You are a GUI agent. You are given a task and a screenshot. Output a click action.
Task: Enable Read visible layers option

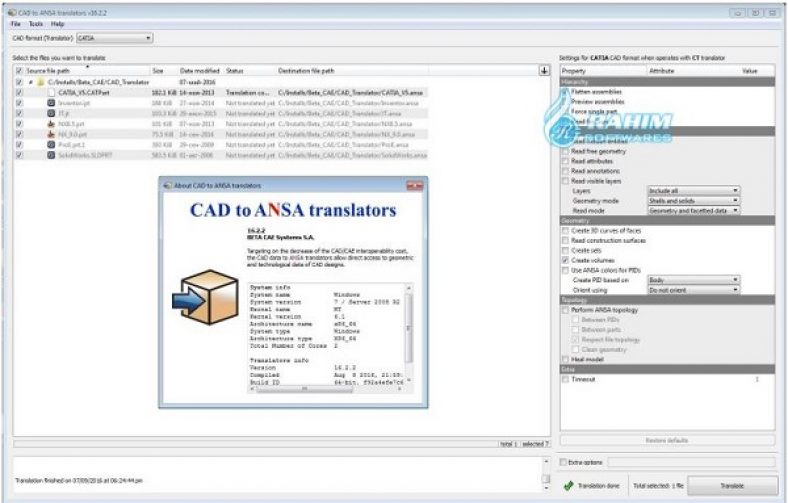coord(565,181)
